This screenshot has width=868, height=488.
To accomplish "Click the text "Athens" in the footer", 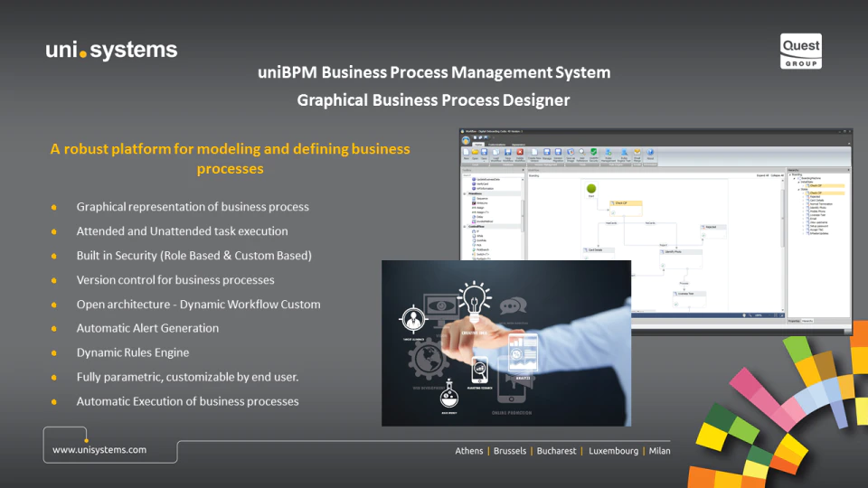I will tap(469, 451).
